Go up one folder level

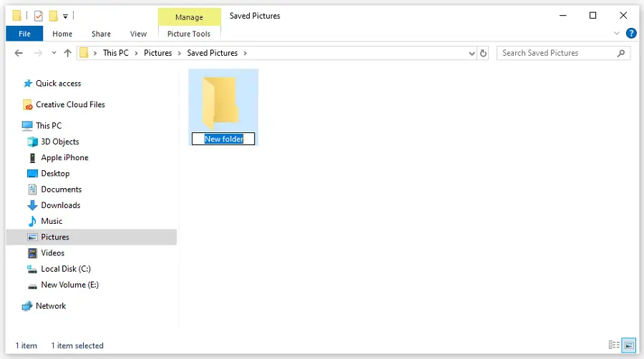[68, 53]
